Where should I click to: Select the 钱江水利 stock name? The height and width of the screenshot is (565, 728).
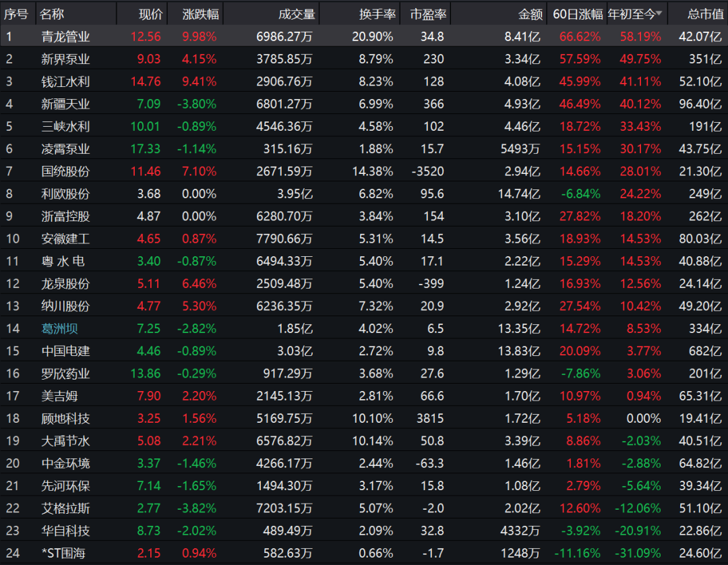(x=65, y=82)
